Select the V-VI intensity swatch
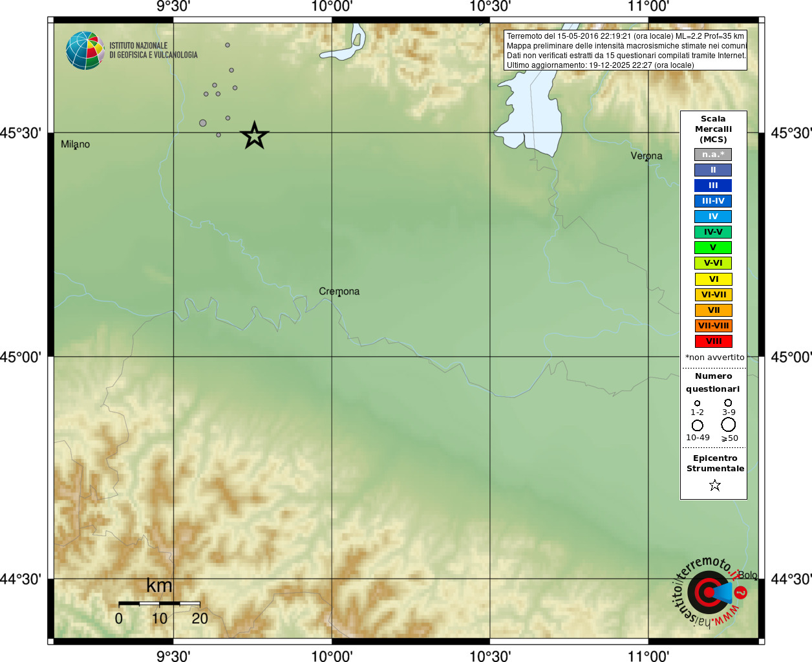Viewport: 812px width, 662px height. point(713,263)
